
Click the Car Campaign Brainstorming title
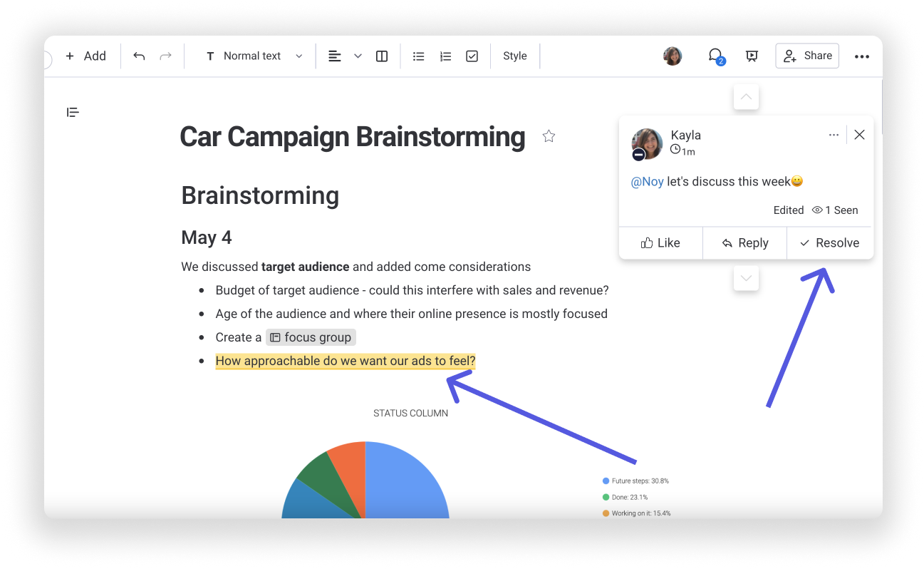tap(353, 136)
